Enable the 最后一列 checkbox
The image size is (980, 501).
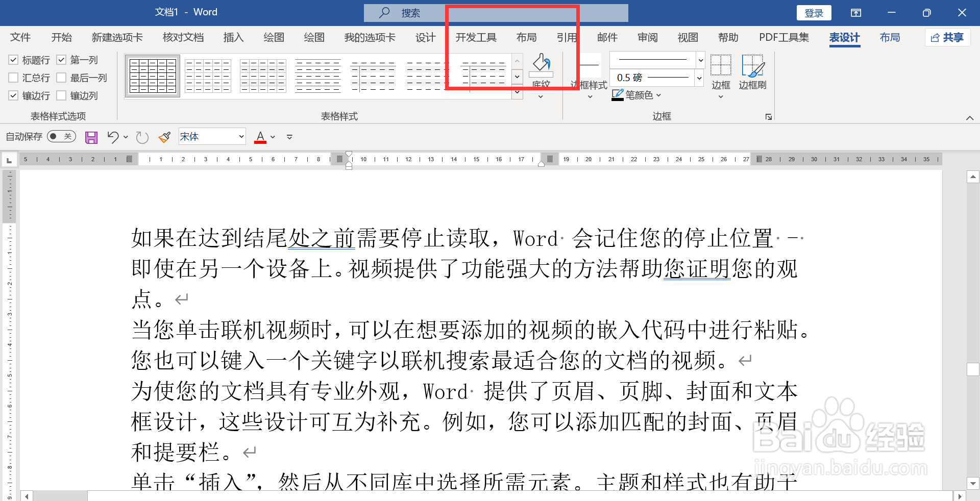[61, 78]
